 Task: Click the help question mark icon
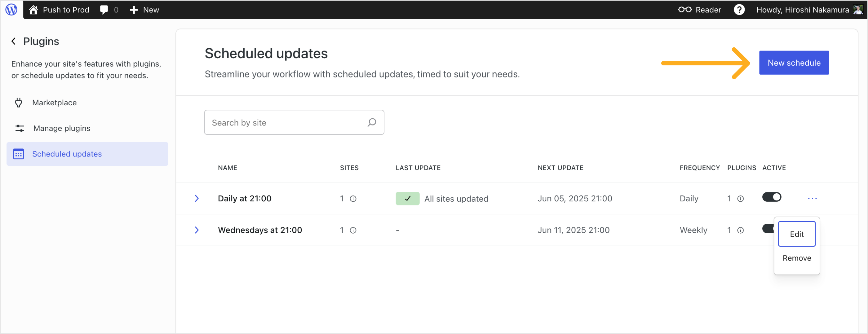[x=739, y=10]
